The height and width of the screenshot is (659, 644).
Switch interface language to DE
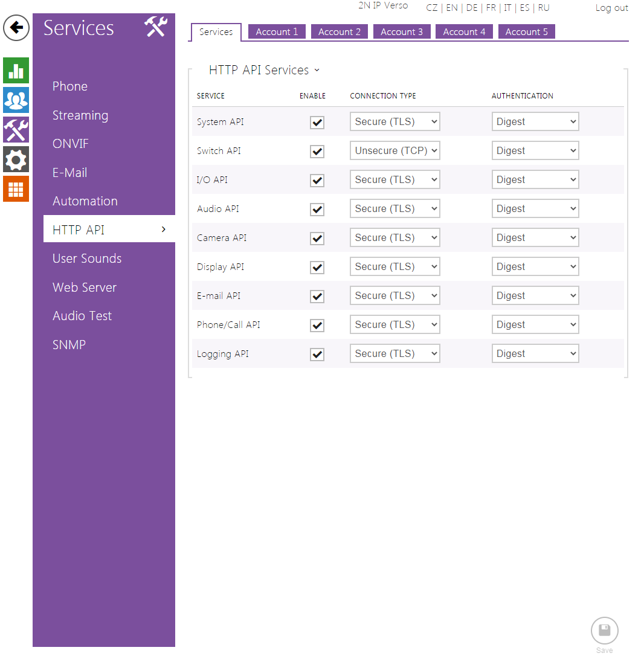(x=472, y=8)
